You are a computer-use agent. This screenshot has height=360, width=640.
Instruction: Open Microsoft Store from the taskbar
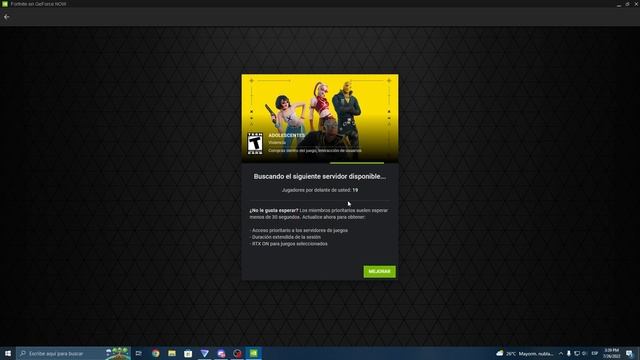coord(188,353)
